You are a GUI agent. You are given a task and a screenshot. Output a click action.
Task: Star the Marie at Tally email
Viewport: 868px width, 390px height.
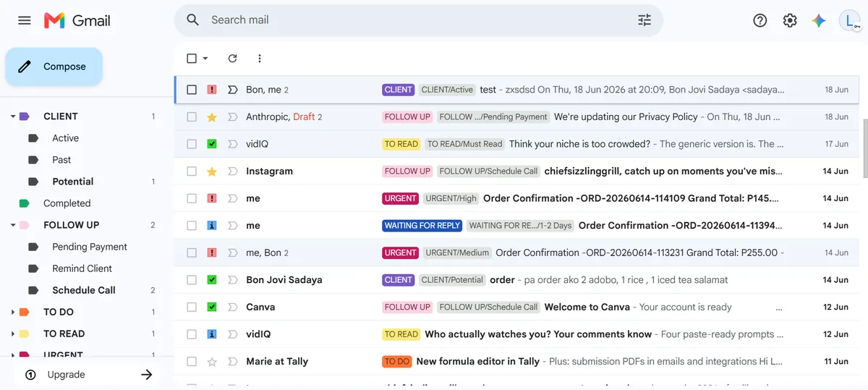tap(212, 361)
